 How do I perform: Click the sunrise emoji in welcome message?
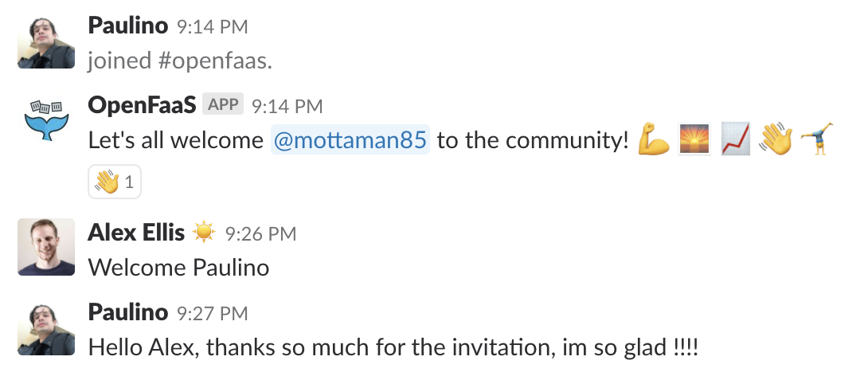pyautogui.click(x=694, y=139)
